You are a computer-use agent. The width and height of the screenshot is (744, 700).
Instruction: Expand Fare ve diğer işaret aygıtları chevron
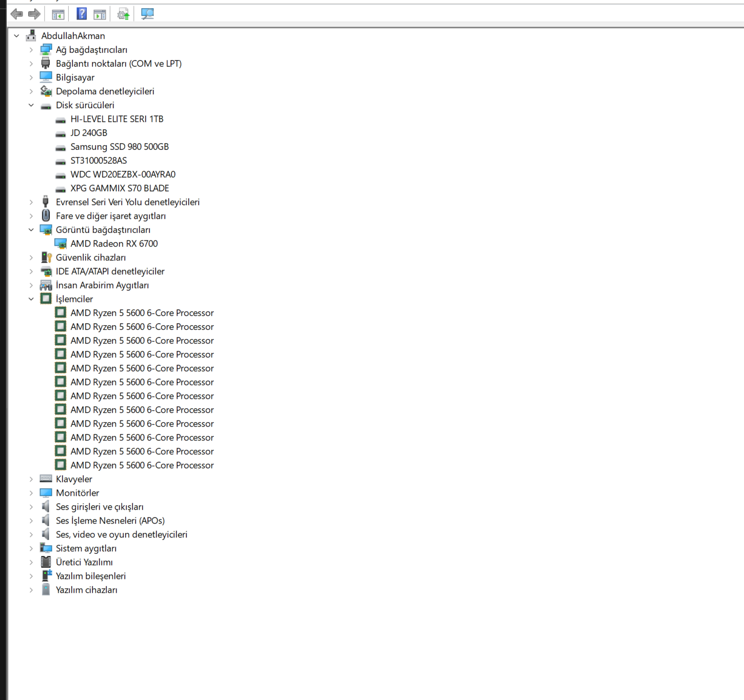click(31, 216)
